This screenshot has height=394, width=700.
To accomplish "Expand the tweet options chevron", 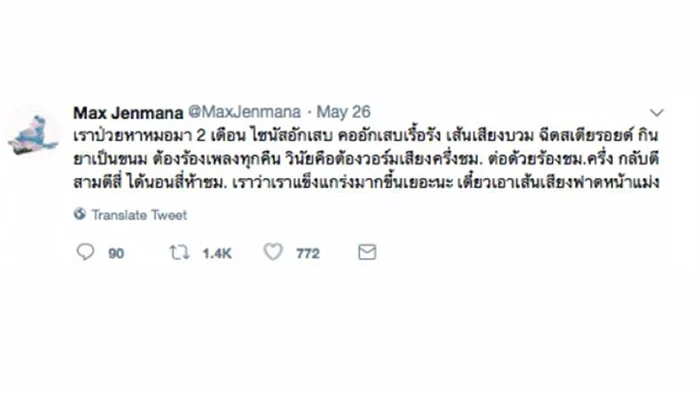I will pos(656,112).
